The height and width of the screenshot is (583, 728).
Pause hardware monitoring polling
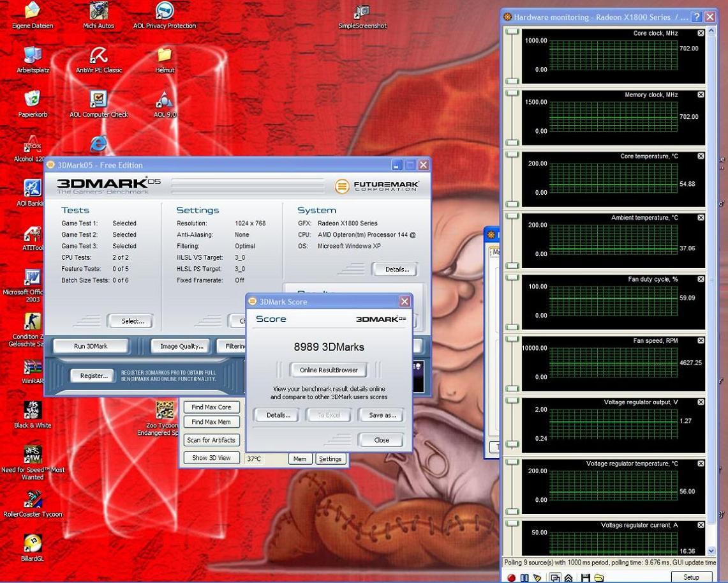tap(524, 577)
